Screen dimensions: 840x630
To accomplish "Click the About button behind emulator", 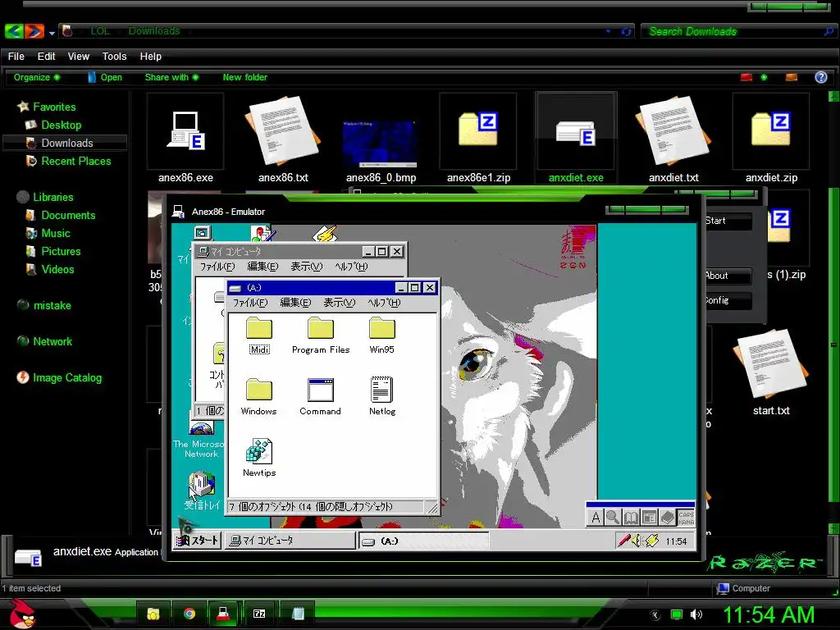I will [727, 276].
